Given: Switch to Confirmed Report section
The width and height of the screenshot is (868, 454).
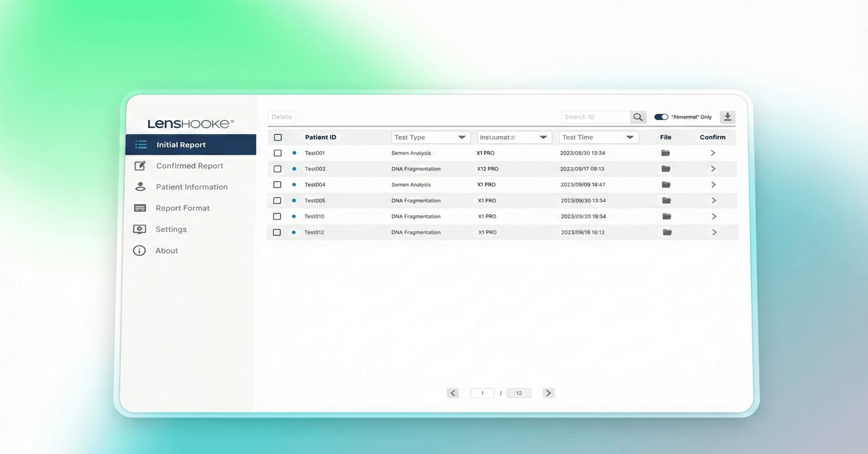Looking at the screenshot, I should 189,166.
